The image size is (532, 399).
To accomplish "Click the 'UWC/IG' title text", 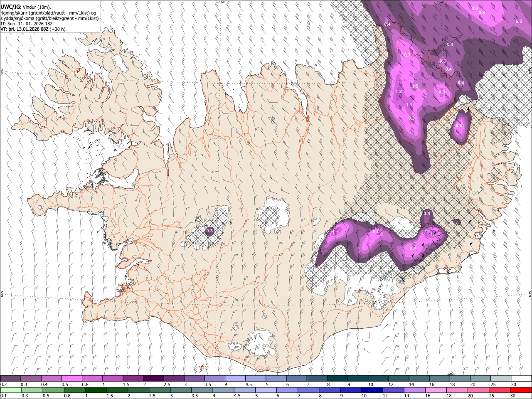I will point(10,7).
